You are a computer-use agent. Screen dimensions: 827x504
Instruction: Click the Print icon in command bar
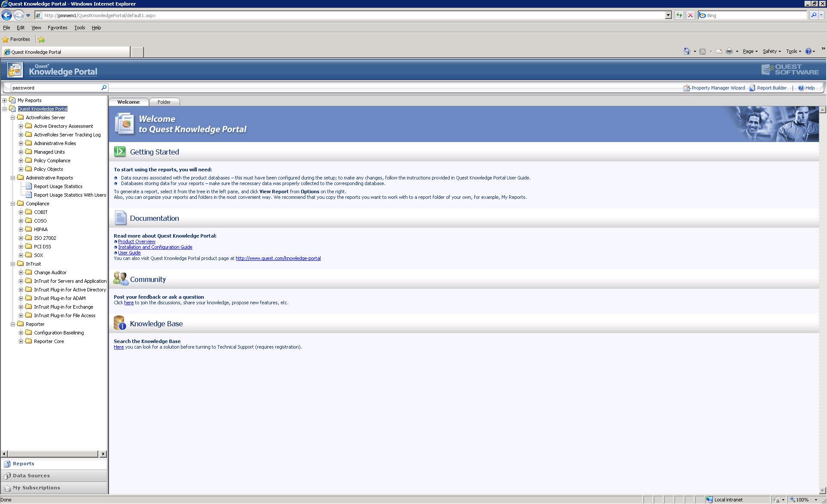pos(729,51)
